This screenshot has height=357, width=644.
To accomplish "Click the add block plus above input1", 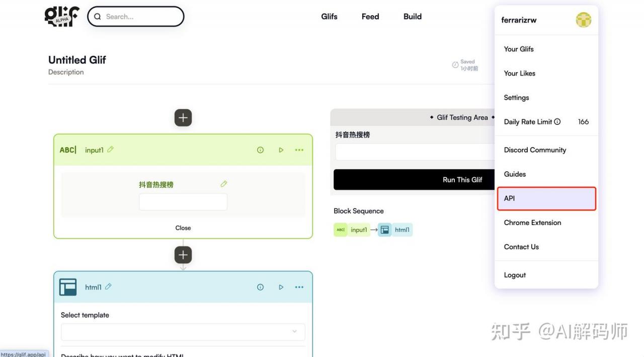I will [183, 118].
